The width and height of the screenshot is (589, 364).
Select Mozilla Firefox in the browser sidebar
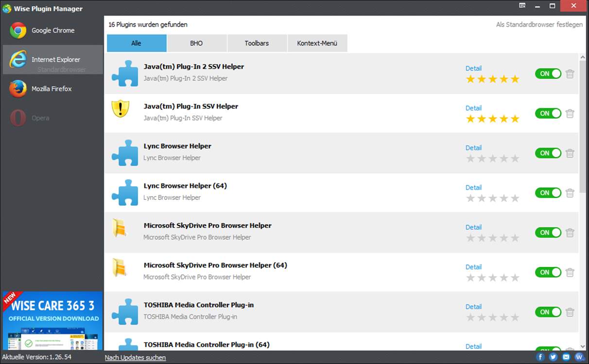tap(52, 89)
